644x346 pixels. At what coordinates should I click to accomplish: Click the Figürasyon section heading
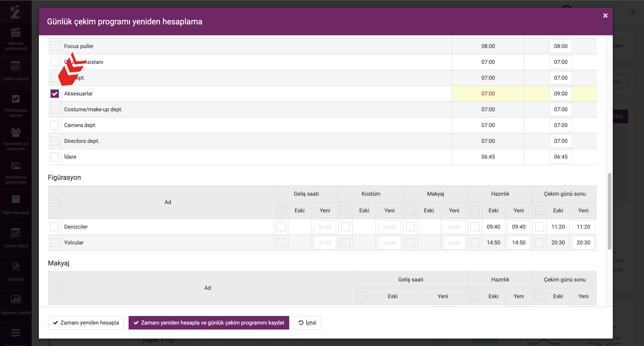click(64, 177)
